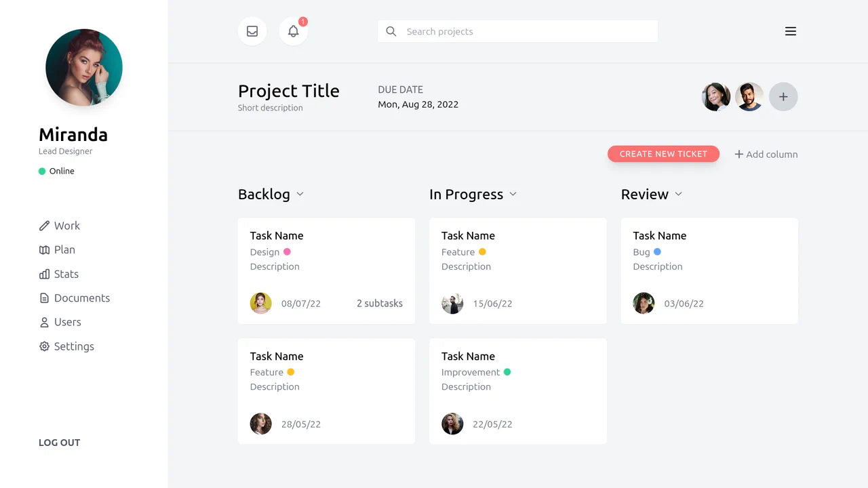Open Task Name card tagged Bug
The width and height of the screenshot is (868, 488).
click(x=709, y=271)
